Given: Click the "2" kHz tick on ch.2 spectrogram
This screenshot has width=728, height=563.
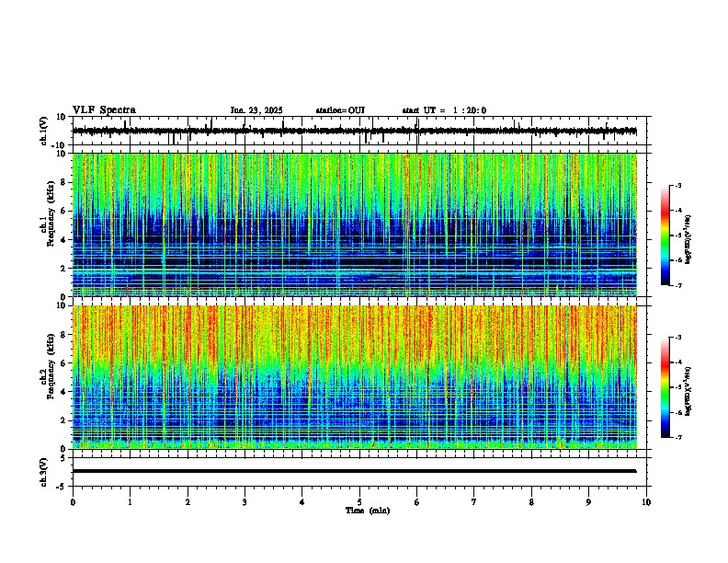Looking at the screenshot, I should tap(64, 420).
